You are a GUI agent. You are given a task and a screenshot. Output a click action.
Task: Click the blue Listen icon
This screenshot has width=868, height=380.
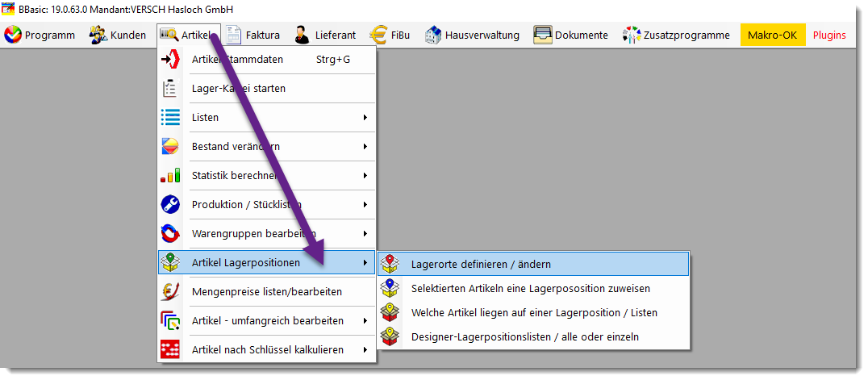click(170, 118)
